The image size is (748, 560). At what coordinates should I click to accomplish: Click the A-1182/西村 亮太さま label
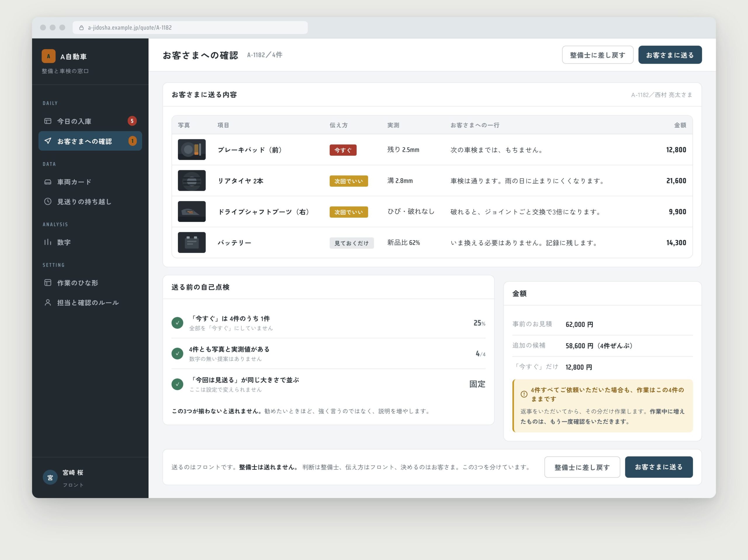coord(662,95)
